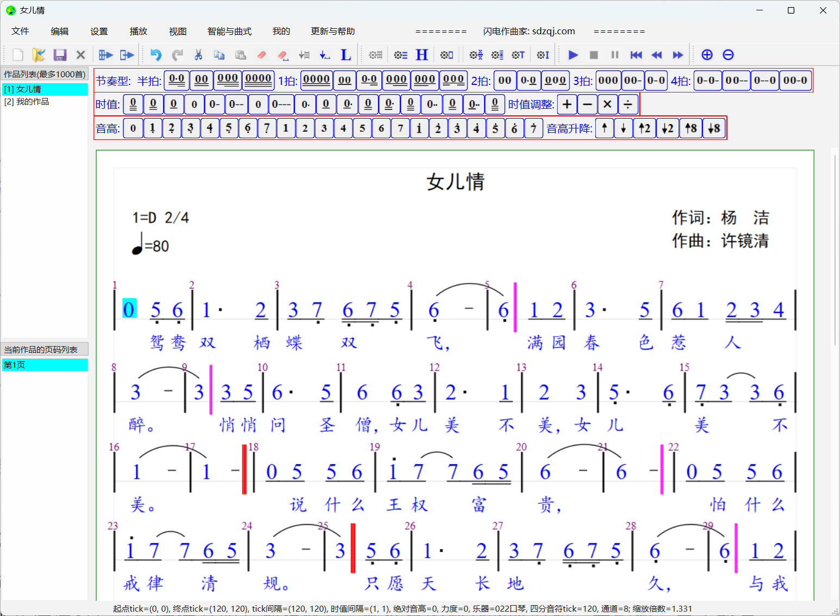Raise pitch one step with up arrow
This screenshot has height=616, width=840.
click(604, 128)
